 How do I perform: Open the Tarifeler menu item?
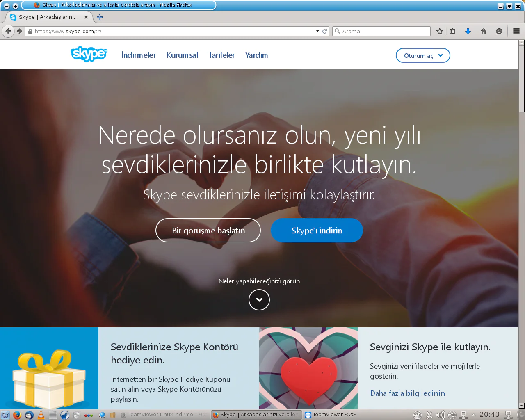coord(221,55)
